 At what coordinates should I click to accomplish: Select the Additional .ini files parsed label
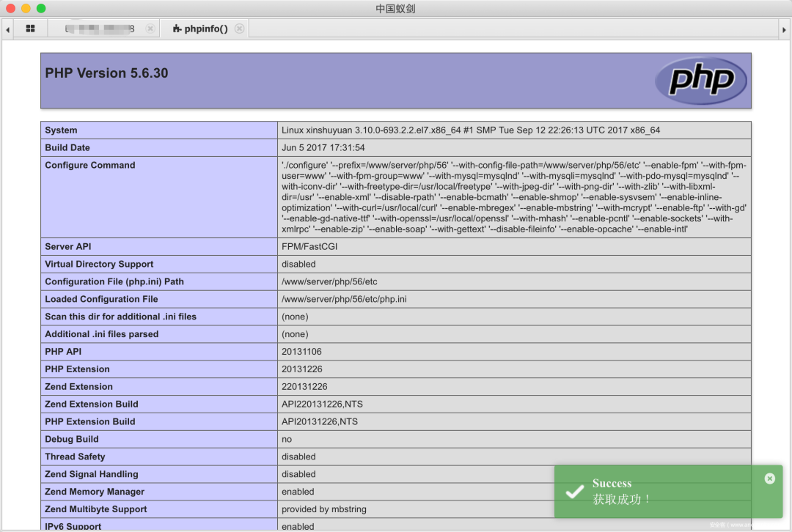101,334
